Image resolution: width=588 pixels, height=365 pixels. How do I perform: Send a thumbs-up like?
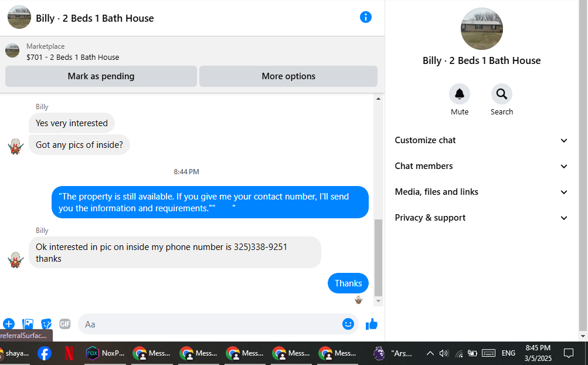point(372,324)
